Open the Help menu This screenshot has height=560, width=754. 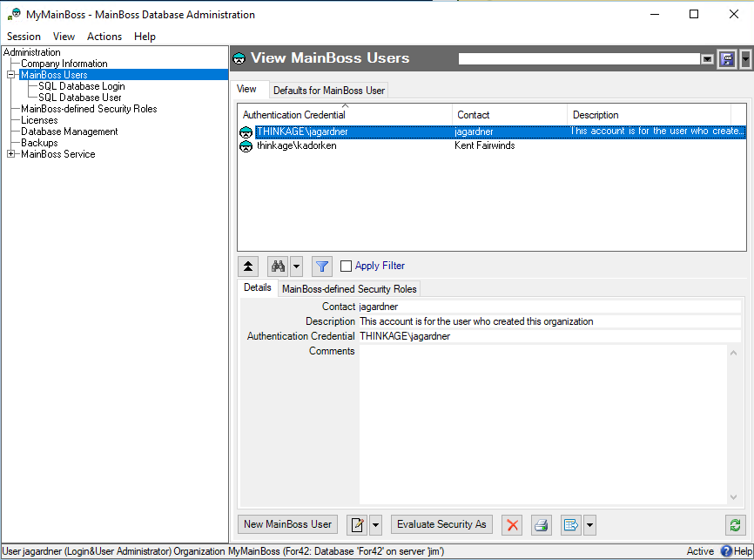pos(145,37)
